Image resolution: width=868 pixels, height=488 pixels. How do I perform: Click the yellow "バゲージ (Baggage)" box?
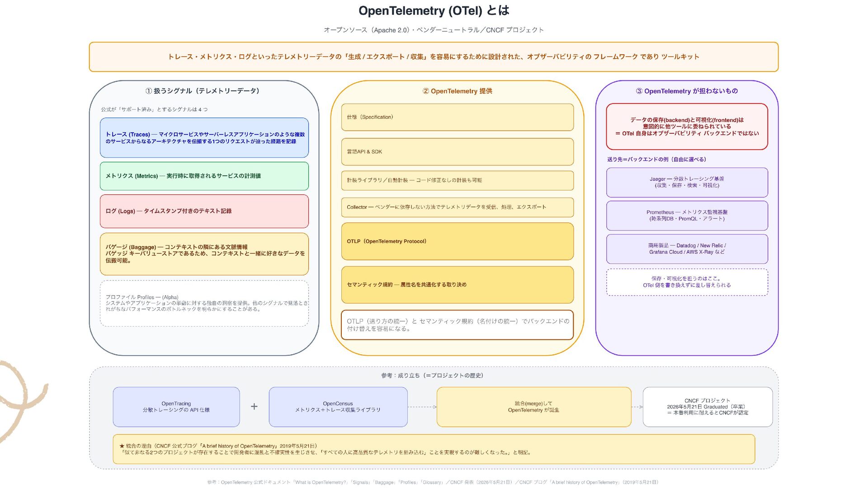coord(204,254)
